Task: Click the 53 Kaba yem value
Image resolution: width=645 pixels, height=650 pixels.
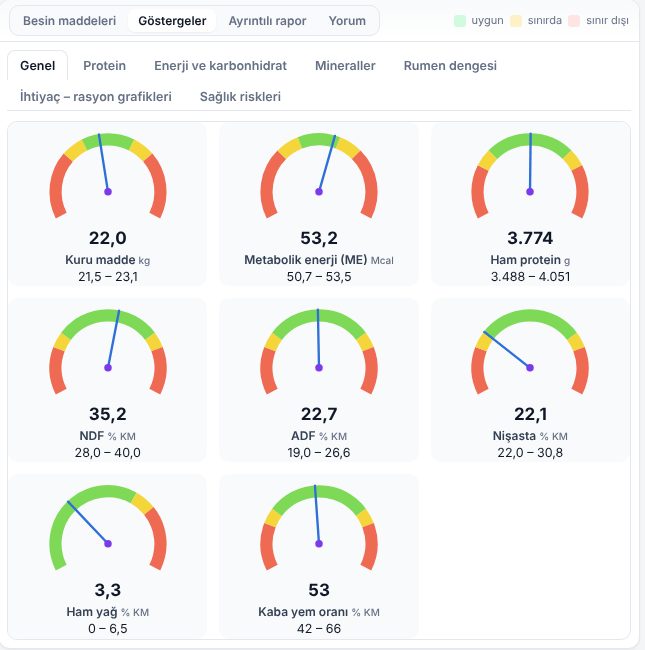Action: (319, 590)
